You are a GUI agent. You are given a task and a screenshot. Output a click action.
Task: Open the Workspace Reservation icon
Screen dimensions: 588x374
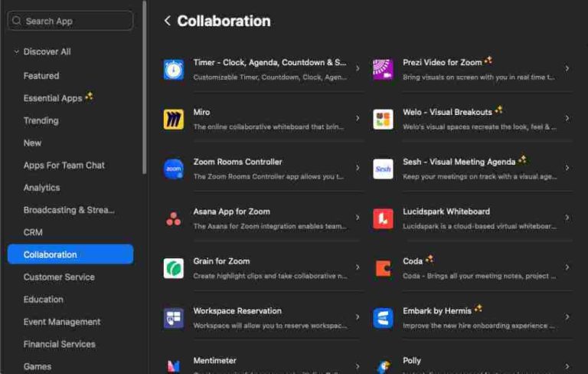coord(174,318)
